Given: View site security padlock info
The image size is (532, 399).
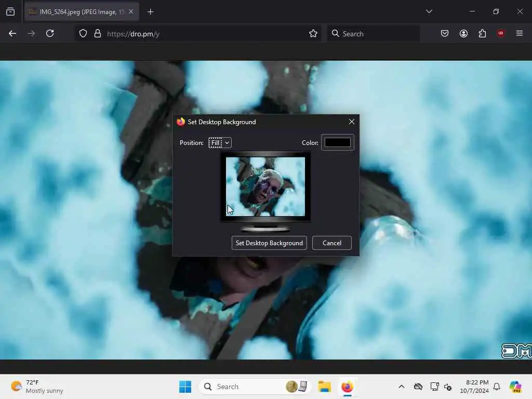Looking at the screenshot, I should [x=98, y=34].
